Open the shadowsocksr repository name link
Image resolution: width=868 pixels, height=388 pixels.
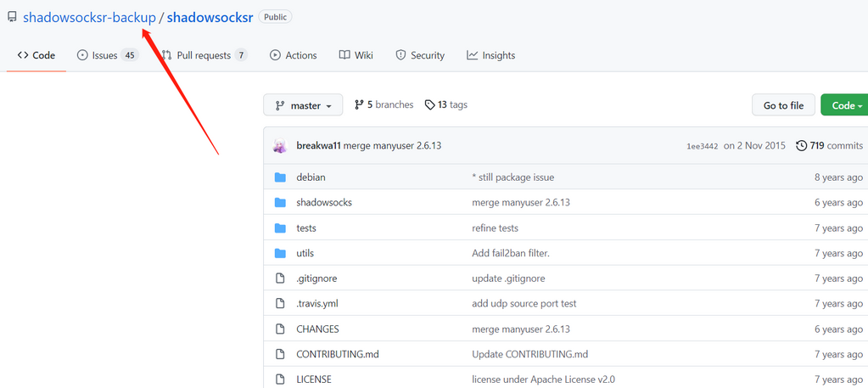click(210, 17)
